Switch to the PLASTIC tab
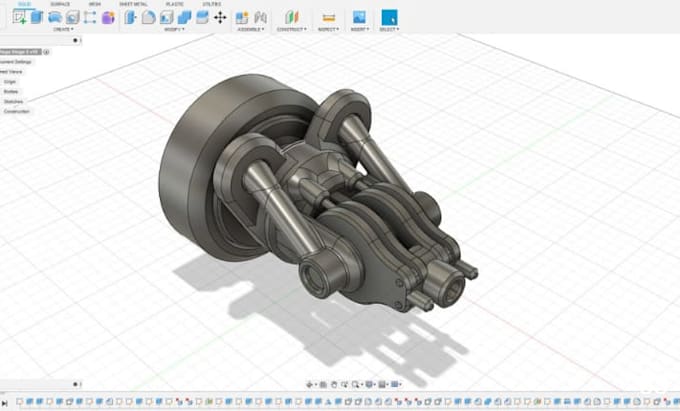 [174, 4]
